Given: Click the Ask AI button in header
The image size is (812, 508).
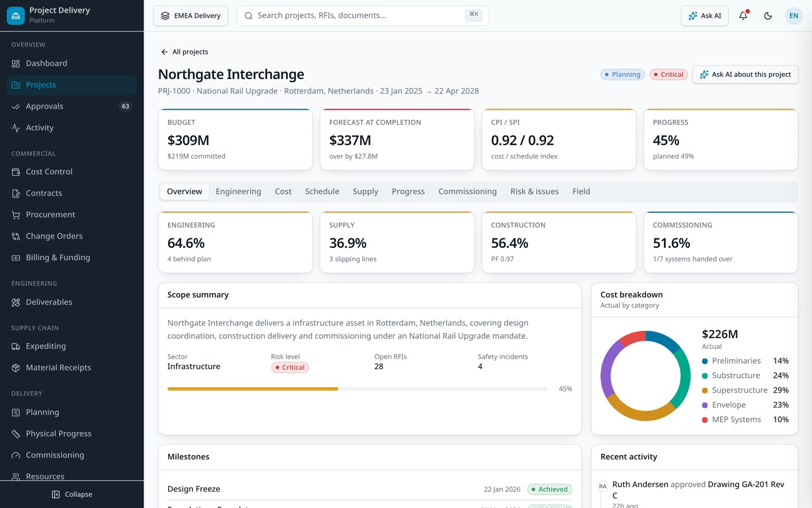Looking at the screenshot, I should pyautogui.click(x=704, y=16).
